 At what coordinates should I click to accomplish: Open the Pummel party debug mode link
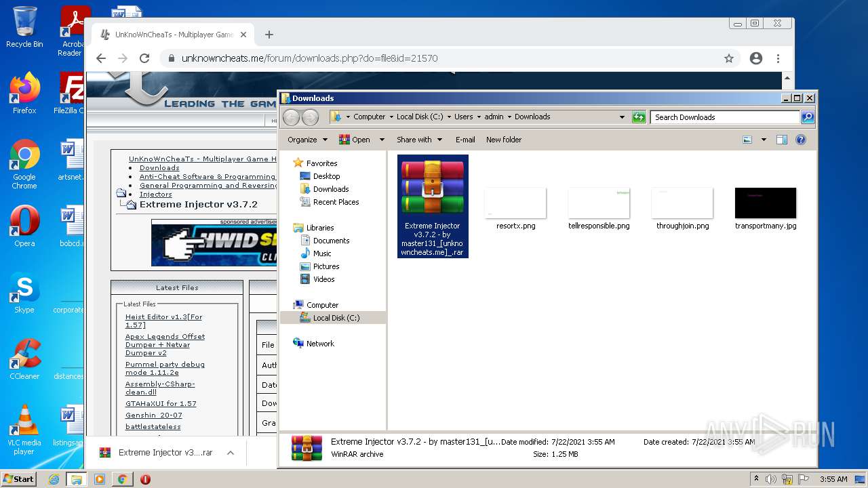point(165,369)
